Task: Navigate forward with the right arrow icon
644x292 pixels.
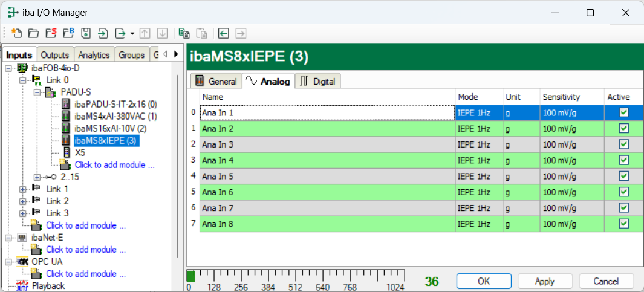Action: tap(241, 33)
